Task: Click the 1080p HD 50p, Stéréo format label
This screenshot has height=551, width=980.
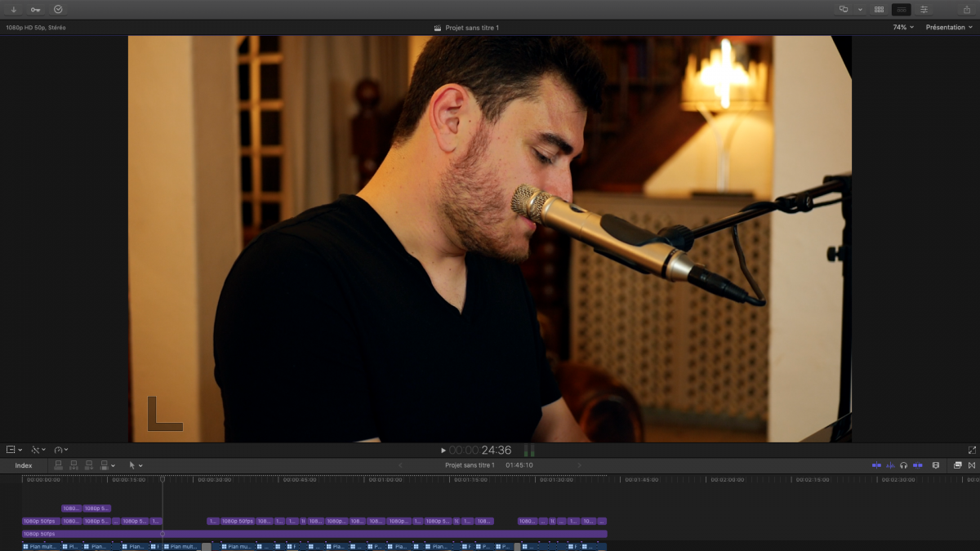Action: point(36,28)
